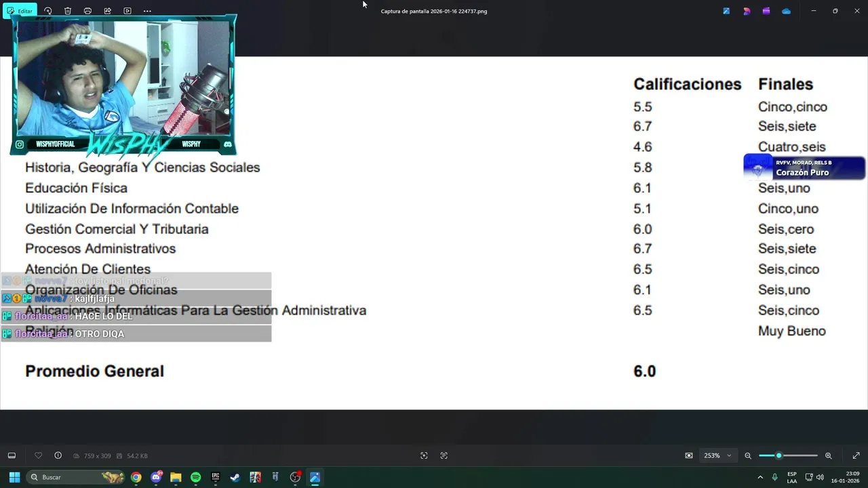Click the webcam overlay Instagram icon
The width and height of the screenshot is (868, 488).
pyautogui.click(x=20, y=144)
